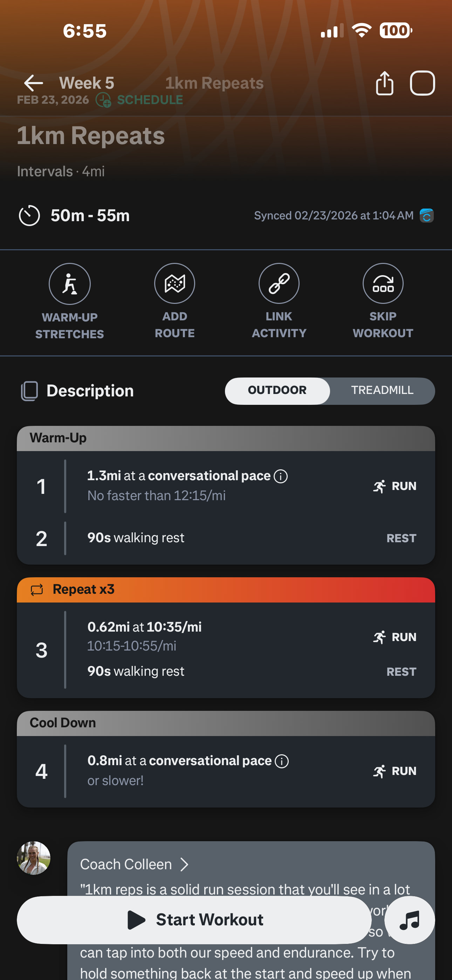
Task: Tap the green Schedule link
Action: 149,100
